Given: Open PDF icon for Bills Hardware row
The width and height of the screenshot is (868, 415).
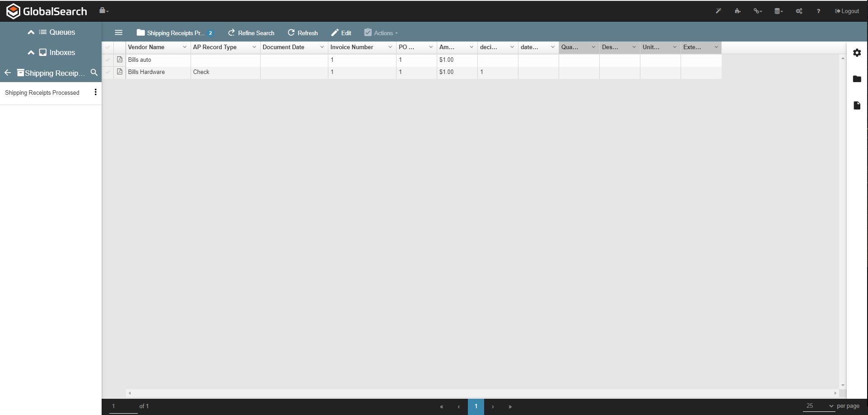Looking at the screenshot, I should coord(120,72).
